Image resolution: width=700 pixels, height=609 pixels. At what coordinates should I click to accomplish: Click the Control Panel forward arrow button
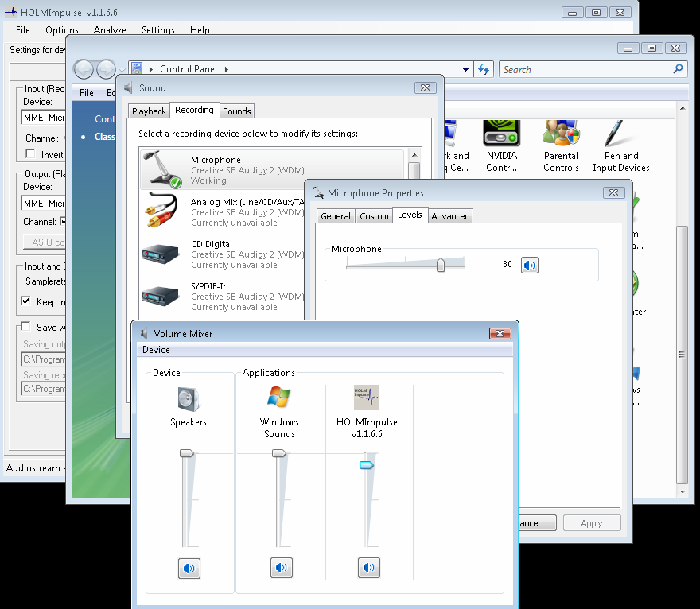click(x=107, y=70)
